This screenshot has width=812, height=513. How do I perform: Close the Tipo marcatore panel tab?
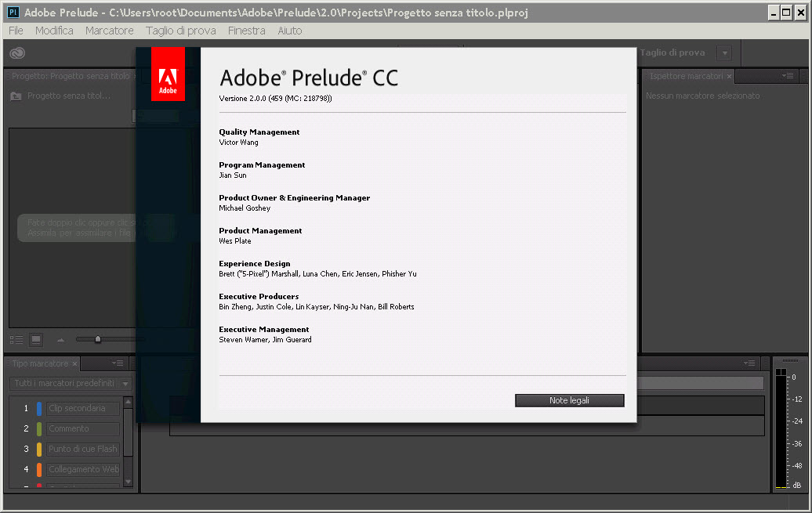pyautogui.click(x=74, y=364)
